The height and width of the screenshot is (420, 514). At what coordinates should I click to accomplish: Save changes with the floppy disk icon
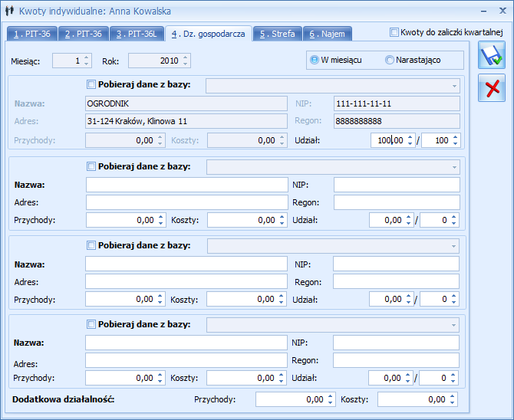point(492,55)
